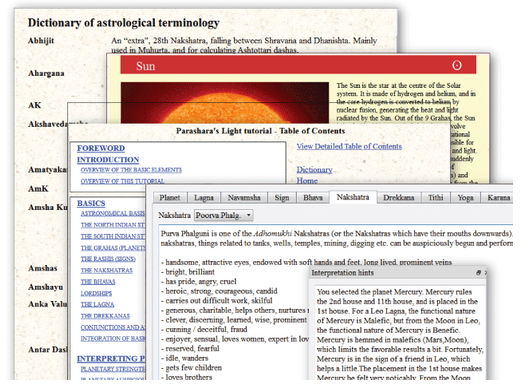Viewport: 524px width, 390px height.
Task: Click the AK dictionary term
Action: [34, 105]
